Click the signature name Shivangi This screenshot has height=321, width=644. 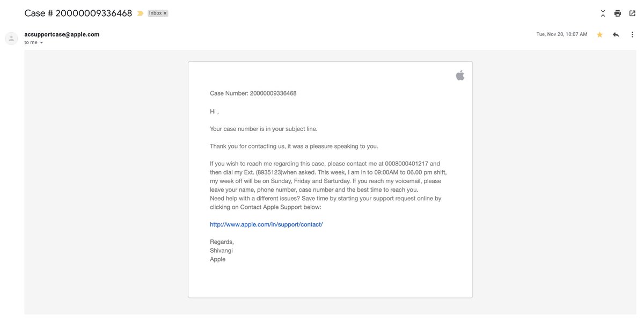[221, 251]
